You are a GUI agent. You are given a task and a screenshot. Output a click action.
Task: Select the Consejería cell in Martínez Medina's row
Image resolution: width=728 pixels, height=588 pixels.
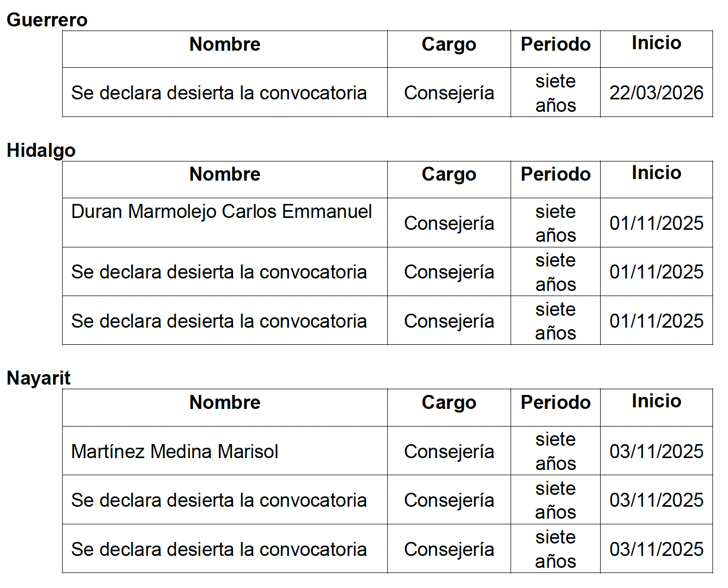point(449,451)
